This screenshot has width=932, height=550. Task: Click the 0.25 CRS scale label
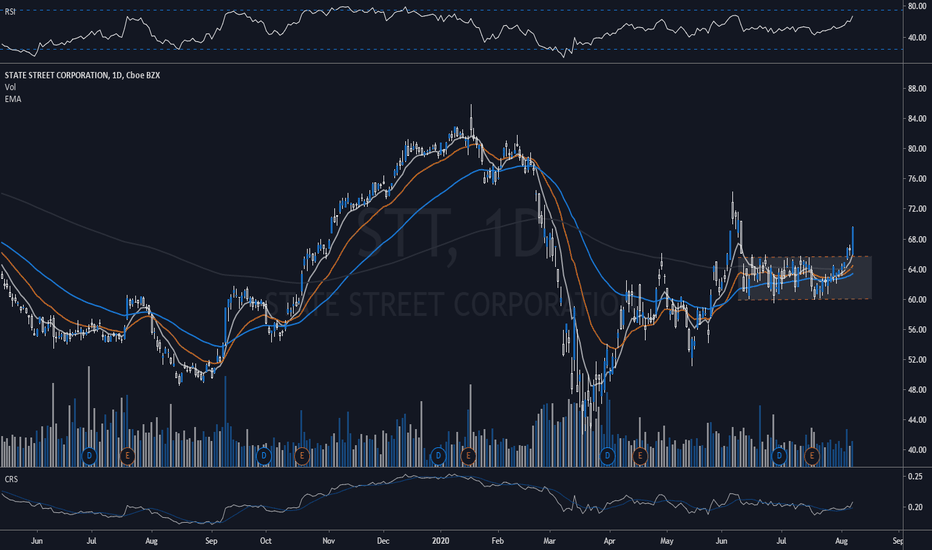[916, 476]
